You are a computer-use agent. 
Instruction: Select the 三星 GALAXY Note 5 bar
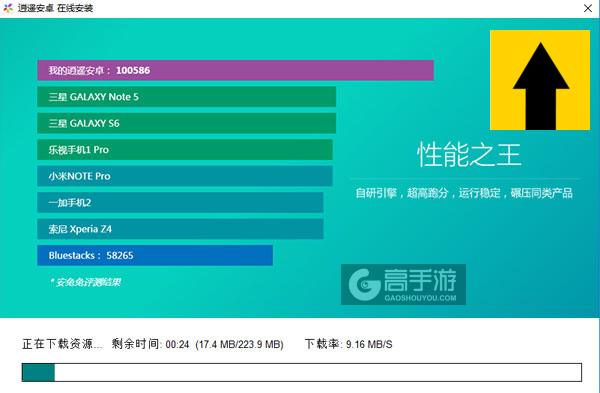click(186, 97)
